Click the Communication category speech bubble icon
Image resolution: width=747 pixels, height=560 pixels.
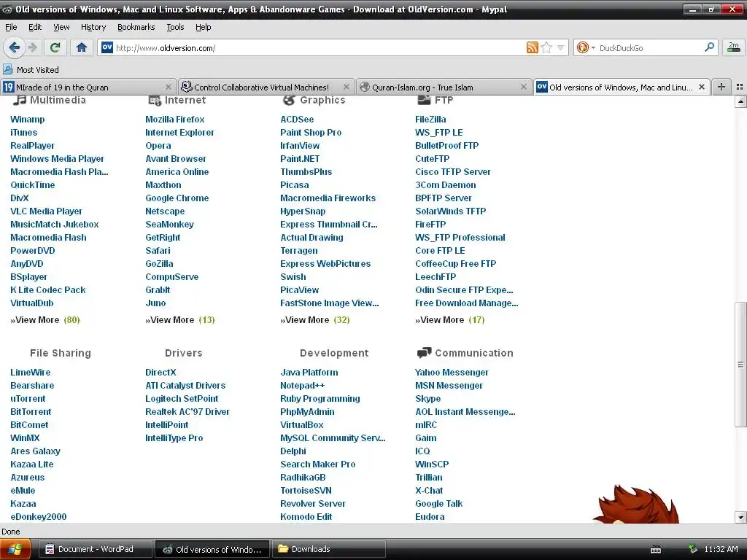click(424, 353)
